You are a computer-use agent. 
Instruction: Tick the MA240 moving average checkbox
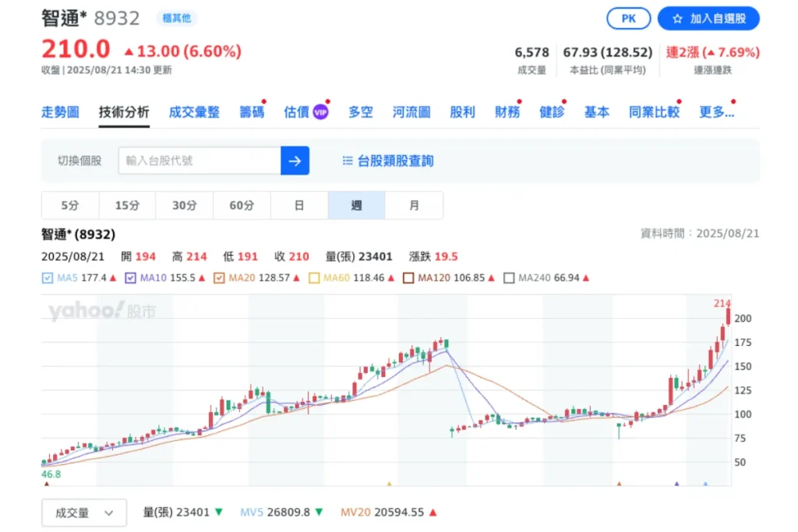(510, 277)
